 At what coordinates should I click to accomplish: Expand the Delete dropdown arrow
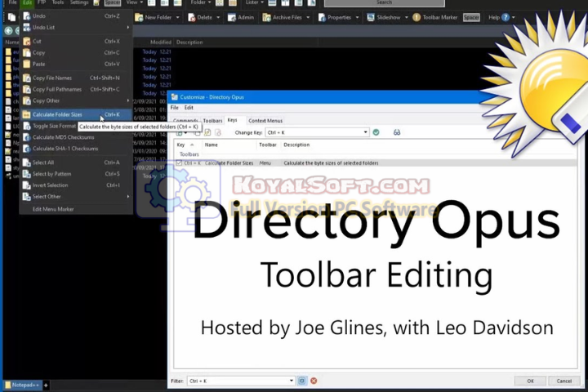(x=218, y=17)
